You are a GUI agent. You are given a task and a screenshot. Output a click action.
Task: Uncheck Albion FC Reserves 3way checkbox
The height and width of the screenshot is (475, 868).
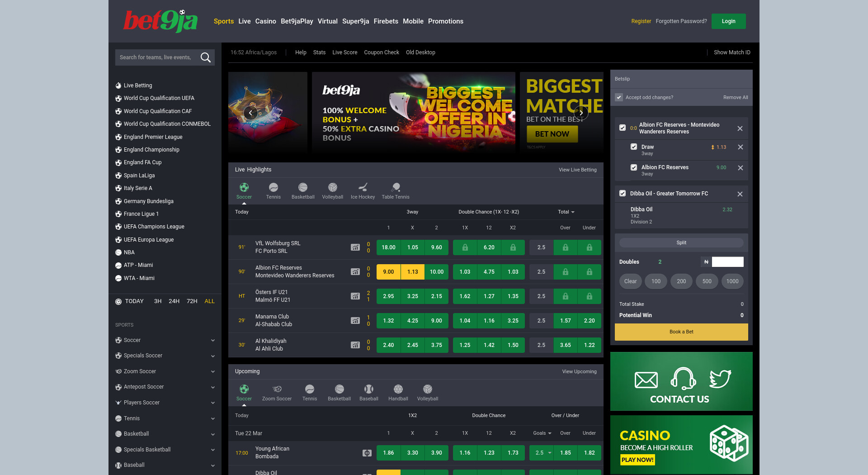[634, 167]
